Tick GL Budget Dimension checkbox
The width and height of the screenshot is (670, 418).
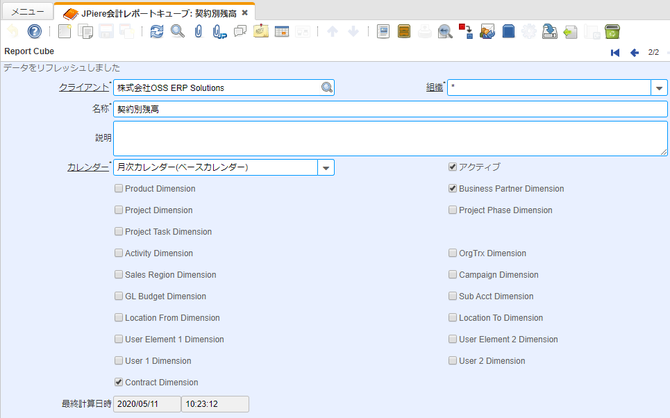click(x=119, y=296)
